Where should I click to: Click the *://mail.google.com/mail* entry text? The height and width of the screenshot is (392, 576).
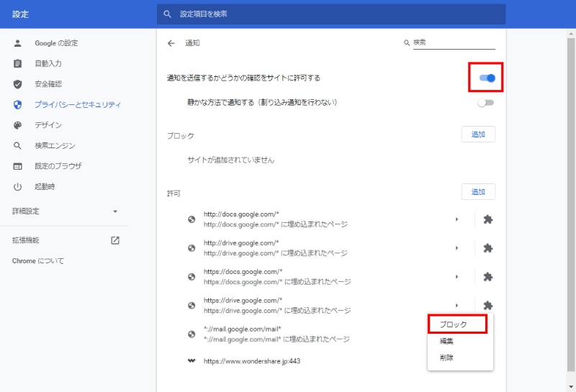(243, 329)
